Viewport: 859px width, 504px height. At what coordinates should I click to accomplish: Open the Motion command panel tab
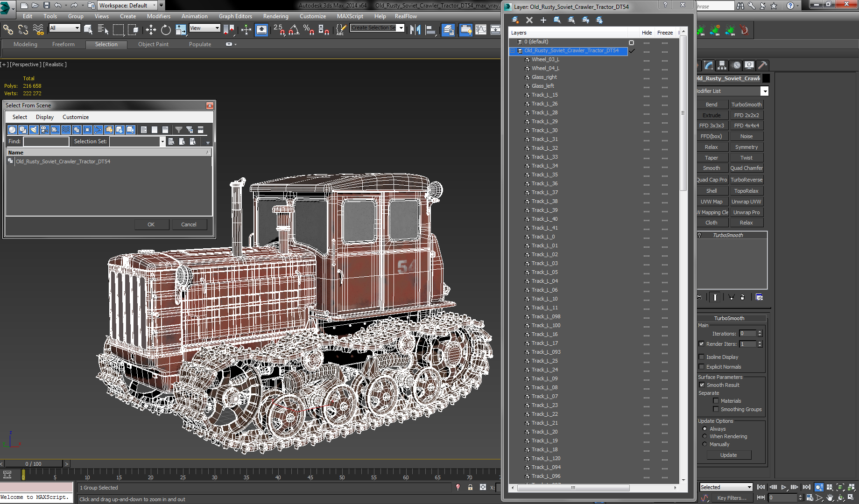[x=736, y=65]
